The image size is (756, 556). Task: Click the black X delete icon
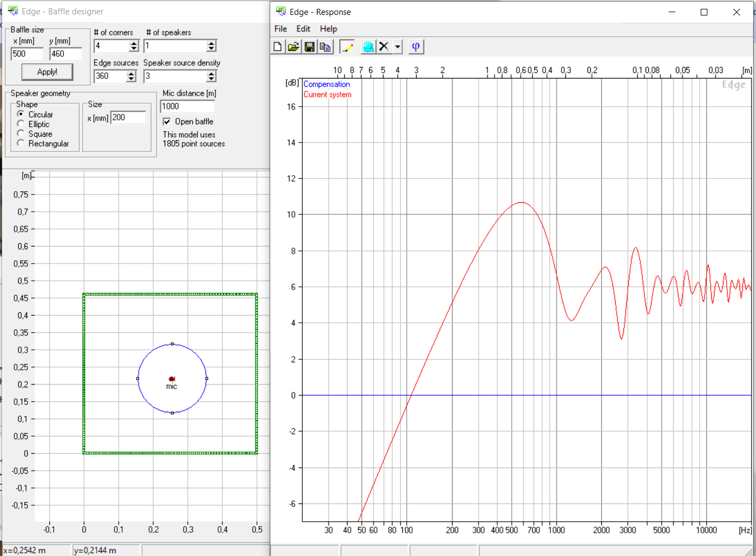(x=384, y=47)
